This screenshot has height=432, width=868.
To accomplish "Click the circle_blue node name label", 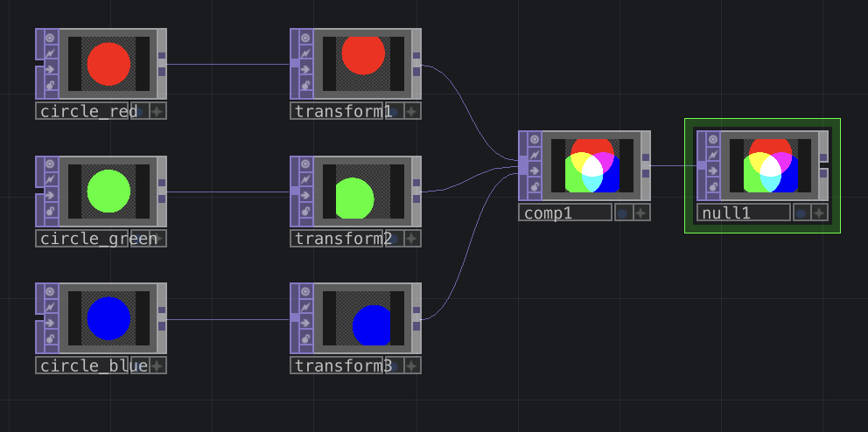I will click(94, 365).
